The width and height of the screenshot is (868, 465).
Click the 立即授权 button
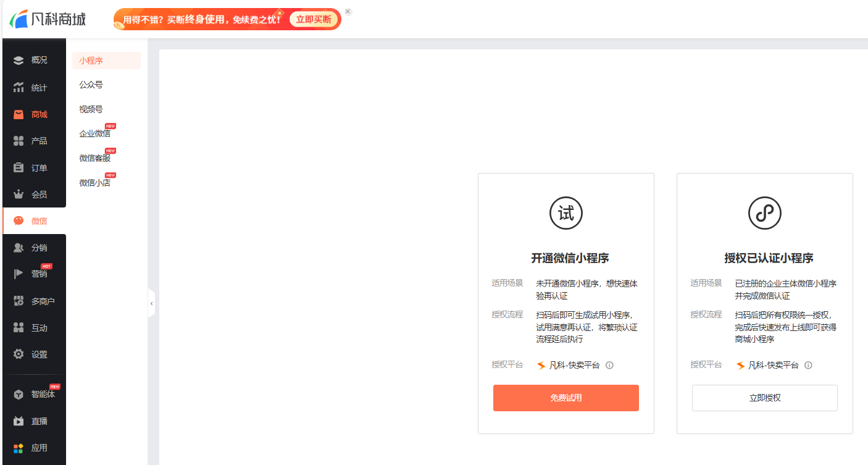(765, 398)
